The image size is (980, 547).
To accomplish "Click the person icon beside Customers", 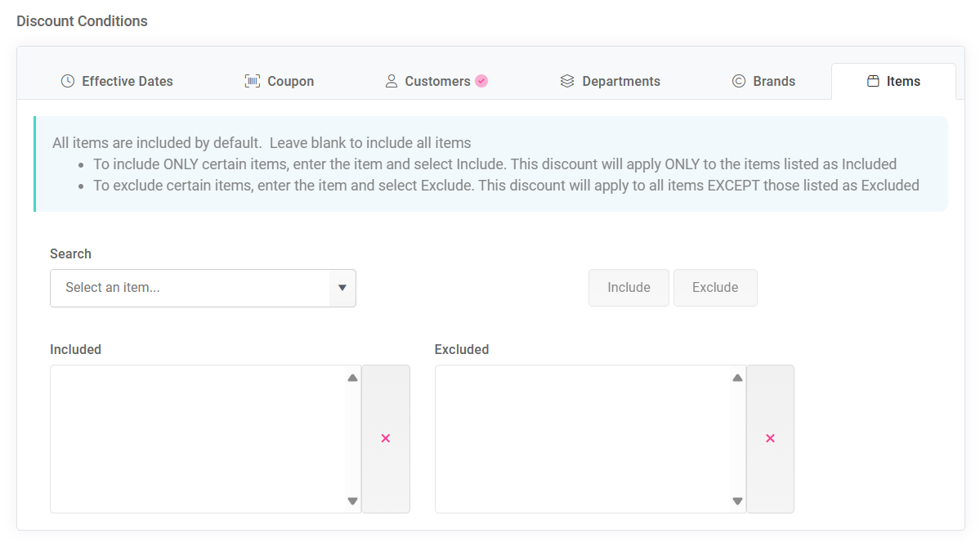I will click(392, 81).
